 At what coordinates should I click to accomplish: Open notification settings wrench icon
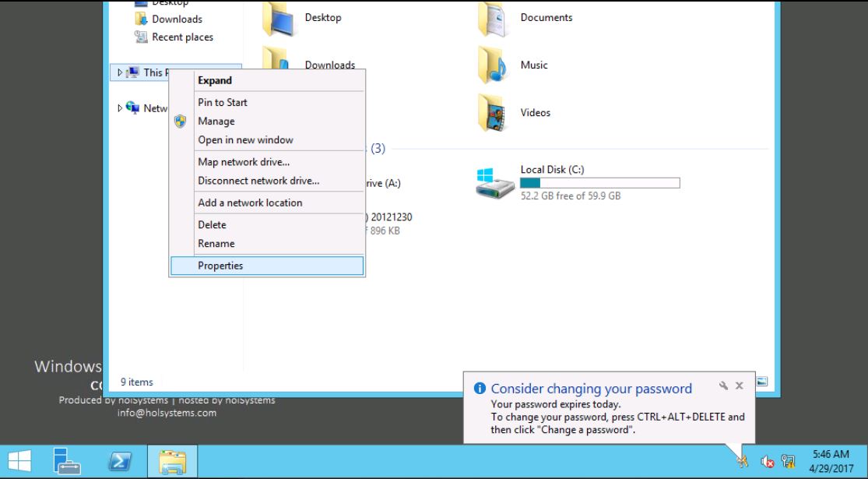(723, 386)
